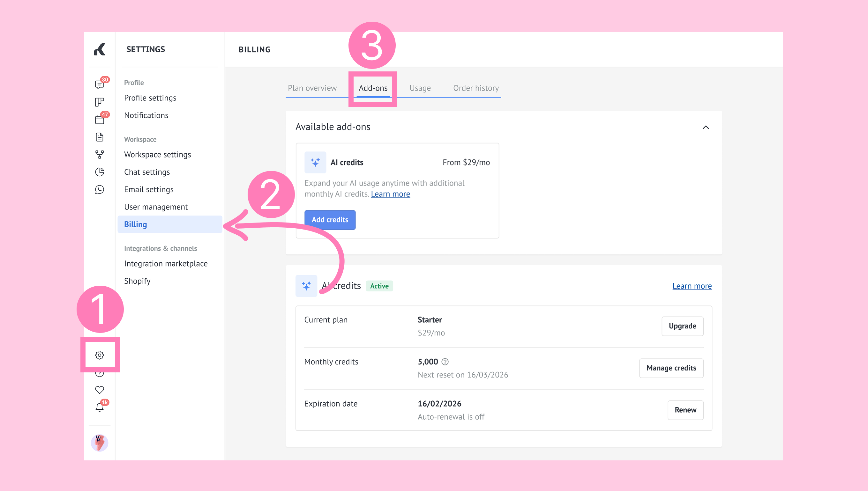Viewport: 868px width, 491px height.
Task: Open User management
Action: [156, 207]
